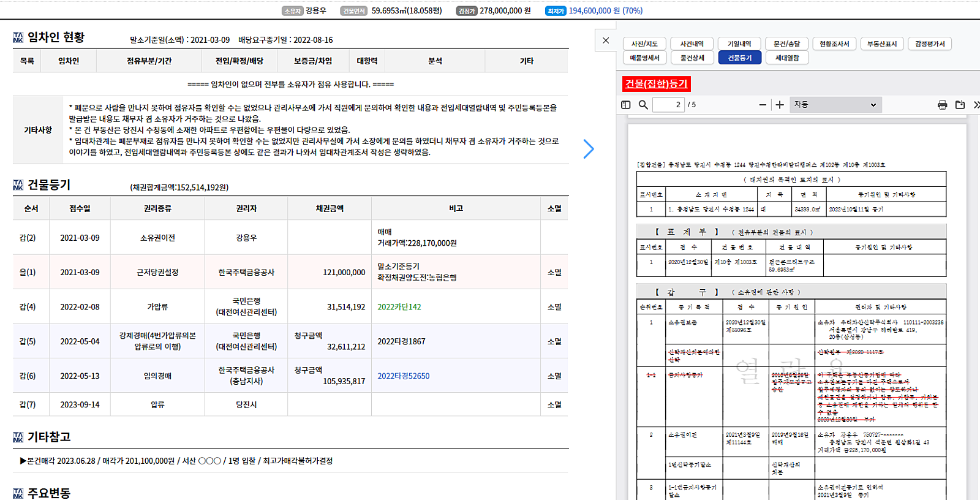This screenshot has height=500, width=980.
Task: Open the 자동 zoom level dropdown
Action: coord(835,105)
